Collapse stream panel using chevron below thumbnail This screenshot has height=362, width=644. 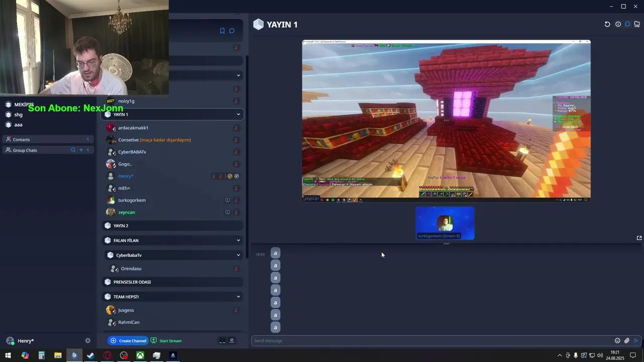(446, 244)
